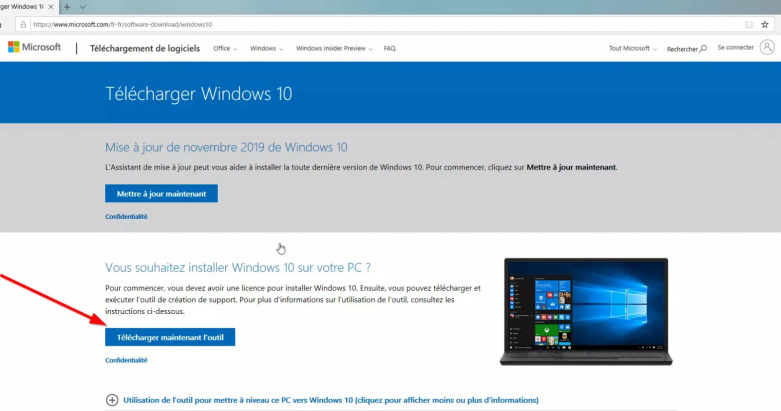
Task: Add page to favorites with star icon
Action: coord(765,24)
